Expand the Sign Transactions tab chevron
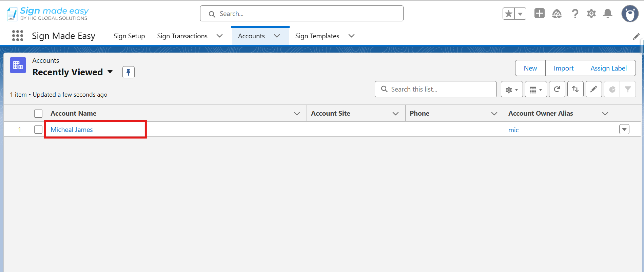Viewport: 644px width, 272px height. 220,36
